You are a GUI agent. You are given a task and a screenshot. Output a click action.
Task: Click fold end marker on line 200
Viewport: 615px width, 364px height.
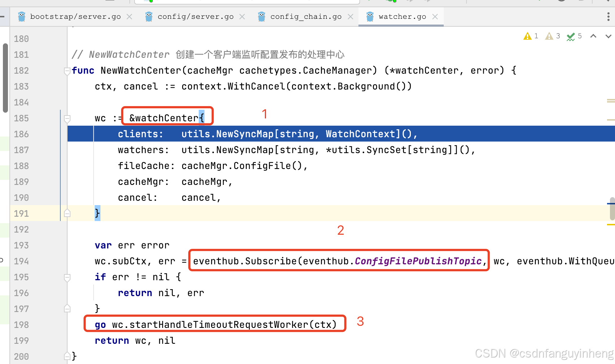(67, 356)
